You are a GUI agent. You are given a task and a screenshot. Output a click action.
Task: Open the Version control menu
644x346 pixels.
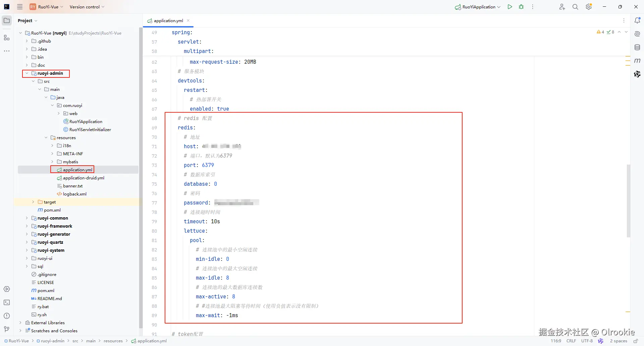[x=87, y=7]
